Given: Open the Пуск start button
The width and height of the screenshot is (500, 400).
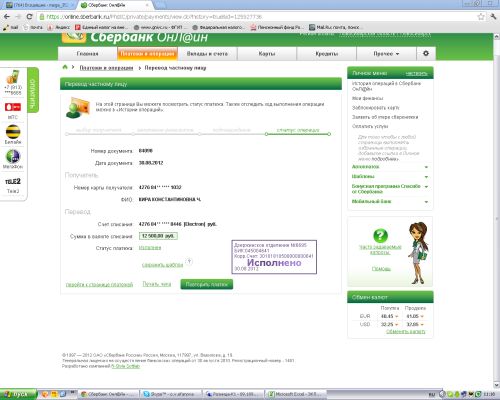Looking at the screenshot, I should coord(18,394).
